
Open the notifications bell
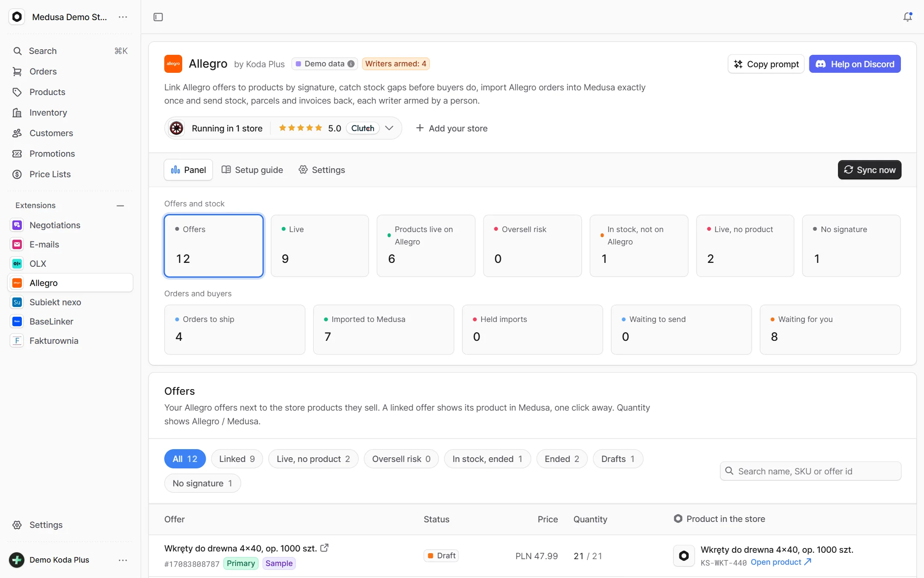pyautogui.click(x=907, y=17)
